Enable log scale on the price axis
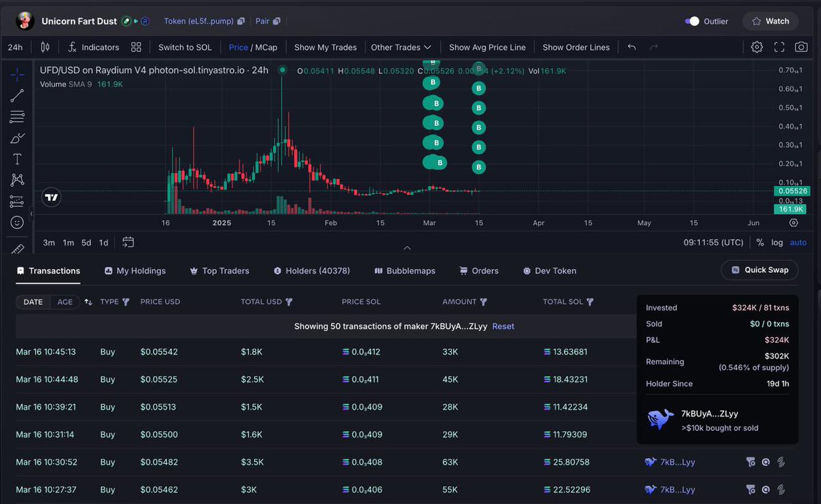 (777, 242)
